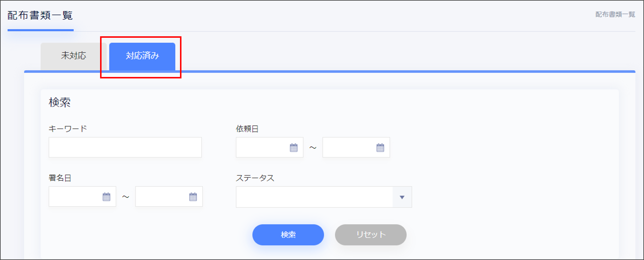Expand the ステータス dropdown arrow
Image resolution: width=644 pixels, height=260 pixels.
(x=402, y=197)
